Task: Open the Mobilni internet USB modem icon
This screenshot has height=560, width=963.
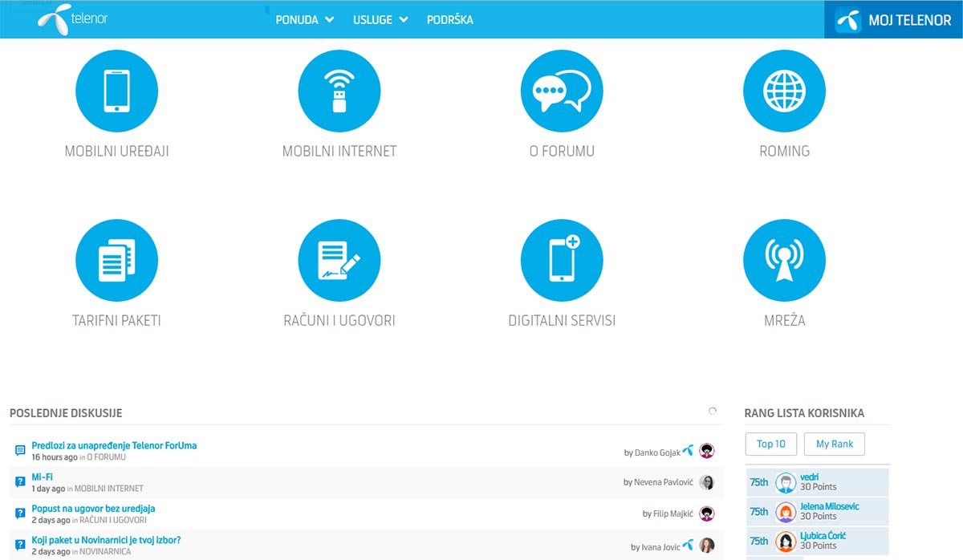Action: [339, 91]
